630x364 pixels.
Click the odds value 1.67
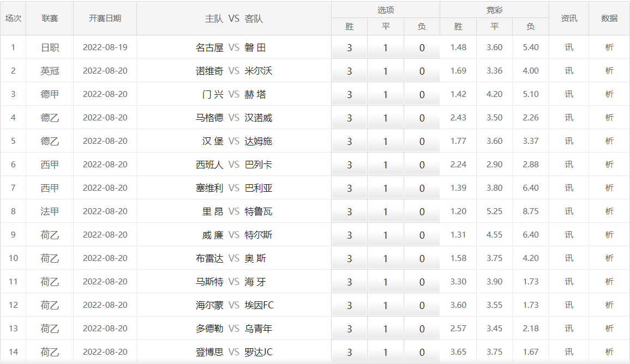530,352
